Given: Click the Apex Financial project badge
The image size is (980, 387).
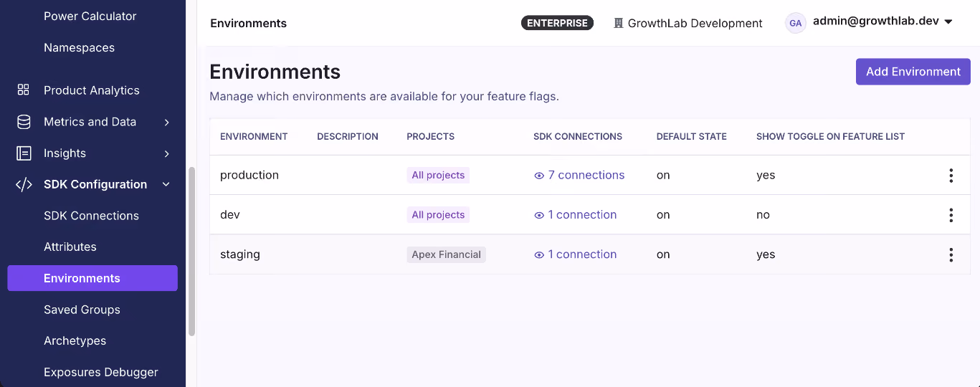Looking at the screenshot, I should [446, 254].
